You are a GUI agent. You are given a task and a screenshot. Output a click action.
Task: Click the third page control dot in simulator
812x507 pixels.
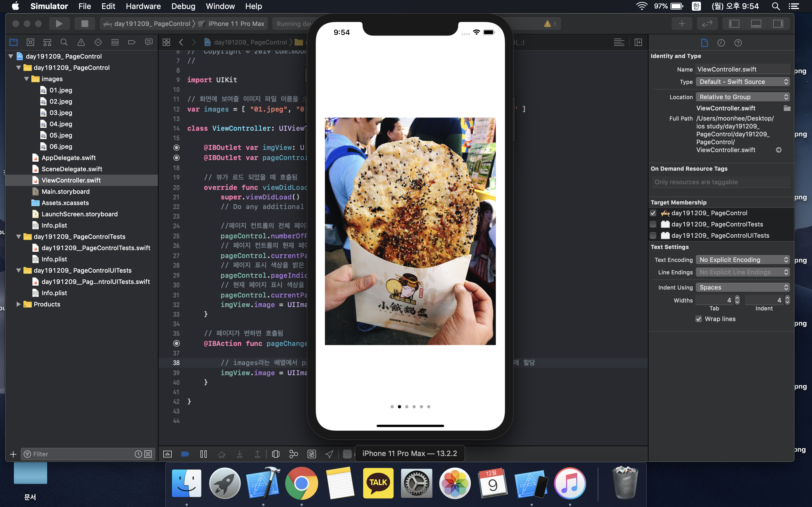tap(407, 407)
